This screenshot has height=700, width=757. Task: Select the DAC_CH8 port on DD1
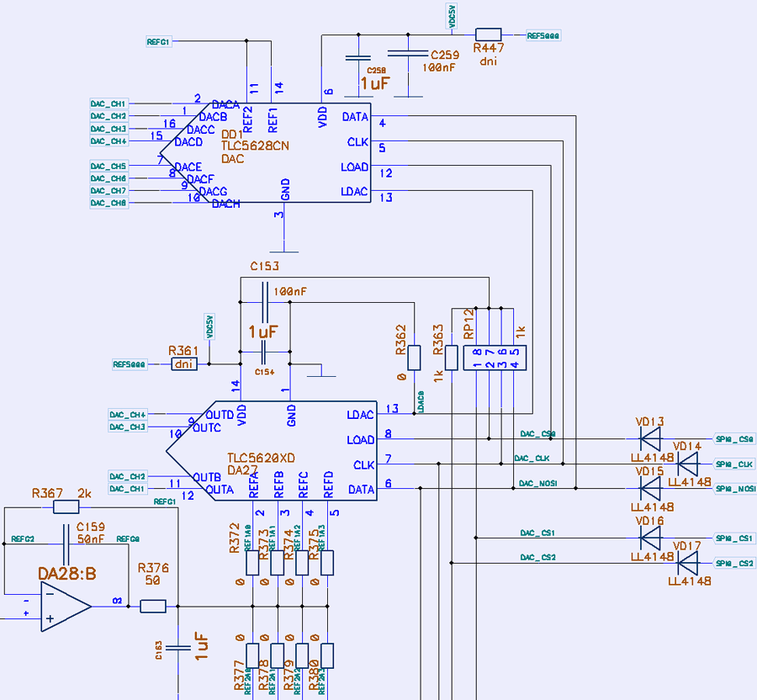click(109, 203)
